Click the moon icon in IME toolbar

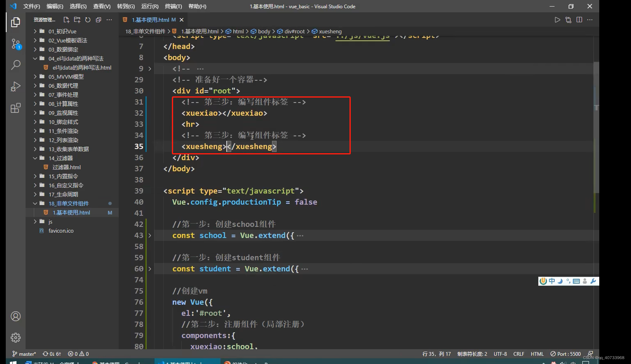pyautogui.click(x=560, y=281)
